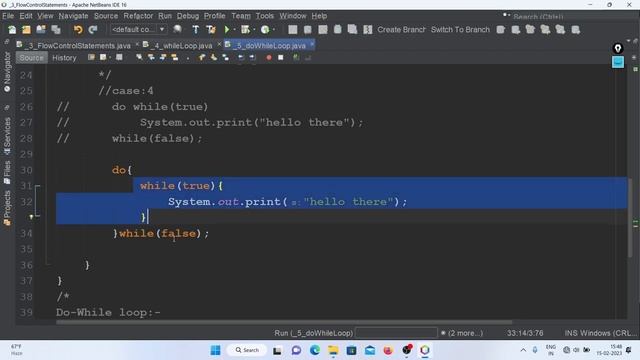The image size is (640, 360).
Task: Click the code fold marker at line 31
Action: click(37, 186)
